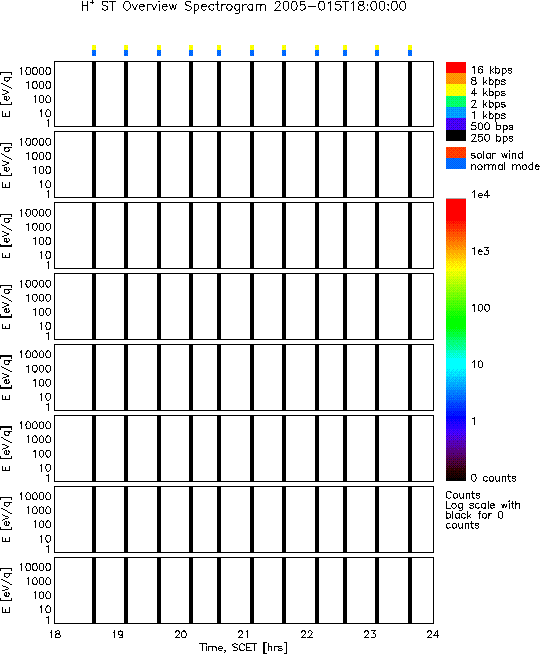540x654 pixels.
Task: Click the '4 kbps' legend label
Action: pyautogui.click(x=488, y=93)
